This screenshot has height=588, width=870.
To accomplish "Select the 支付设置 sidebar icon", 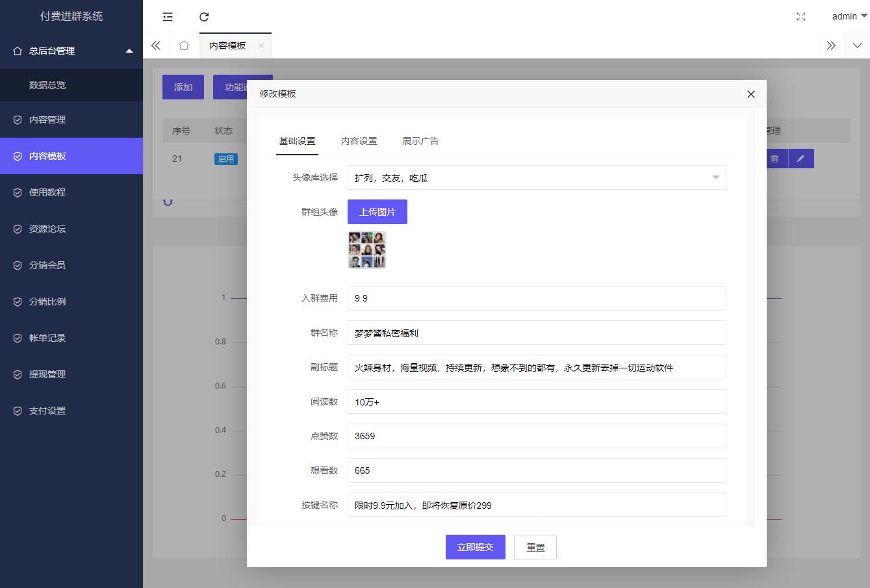I will (16, 411).
